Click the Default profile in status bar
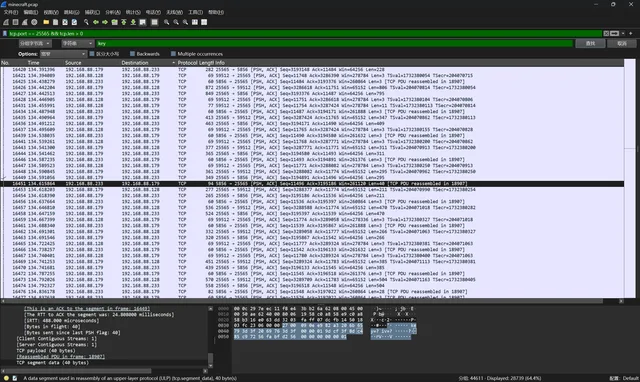The height and width of the screenshot is (382, 640). pos(630,378)
